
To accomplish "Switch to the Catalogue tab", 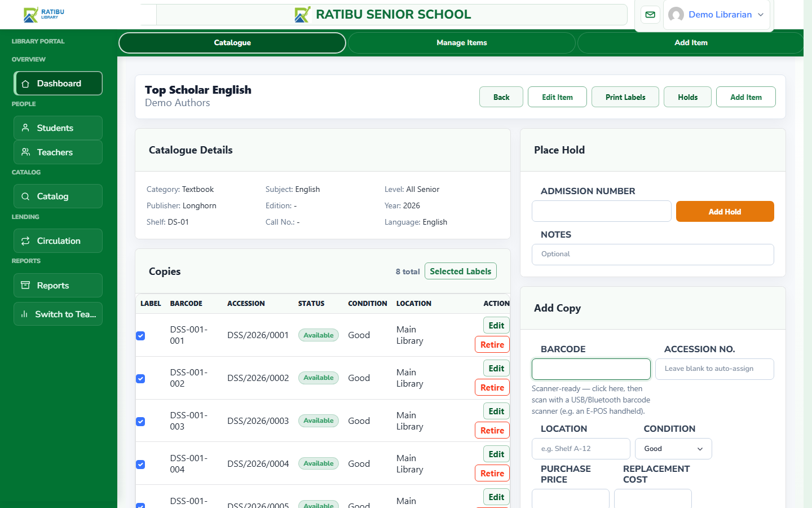I will [x=232, y=43].
